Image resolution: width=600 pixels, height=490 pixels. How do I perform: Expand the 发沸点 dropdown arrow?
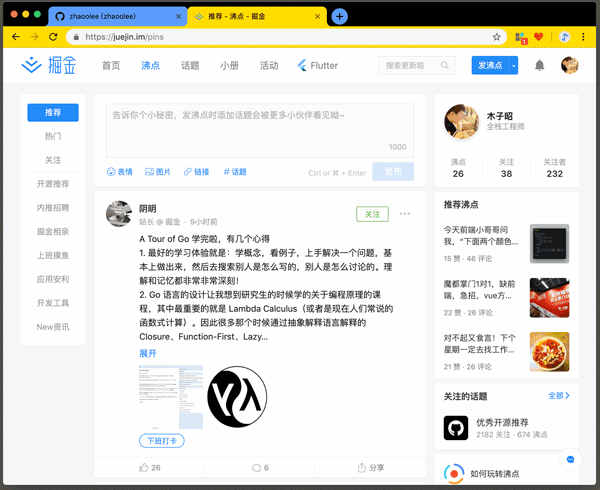[514, 65]
